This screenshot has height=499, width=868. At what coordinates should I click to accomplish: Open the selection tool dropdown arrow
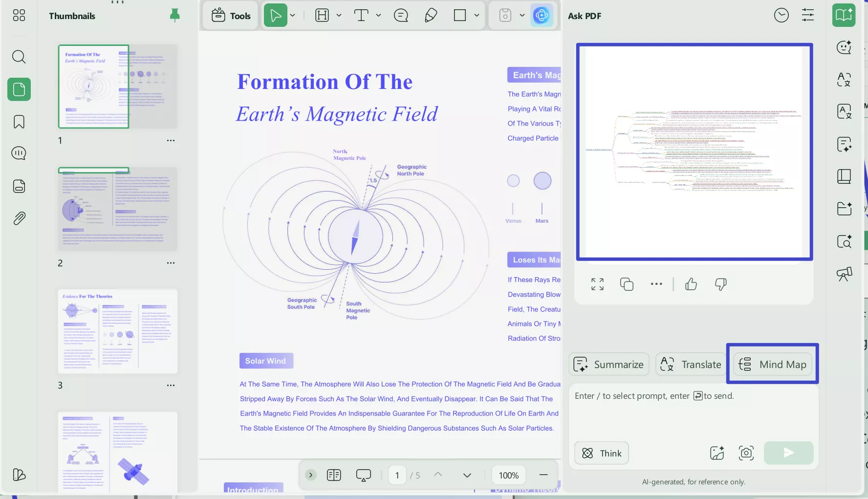292,15
